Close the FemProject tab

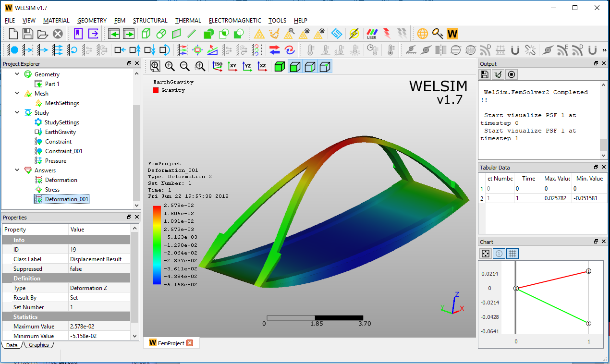point(190,343)
